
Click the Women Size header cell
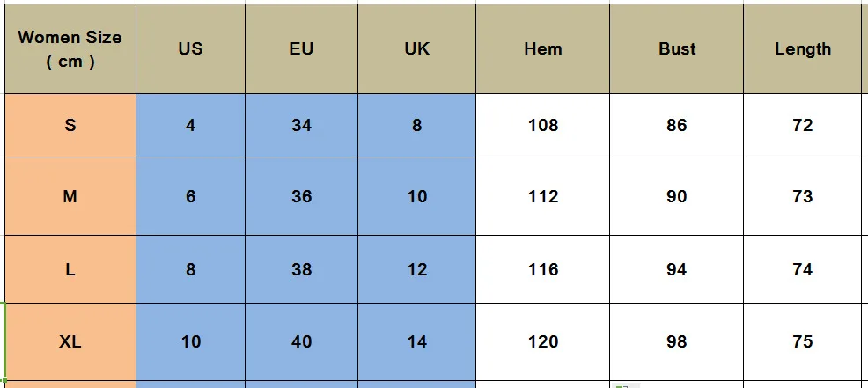point(70,49)
